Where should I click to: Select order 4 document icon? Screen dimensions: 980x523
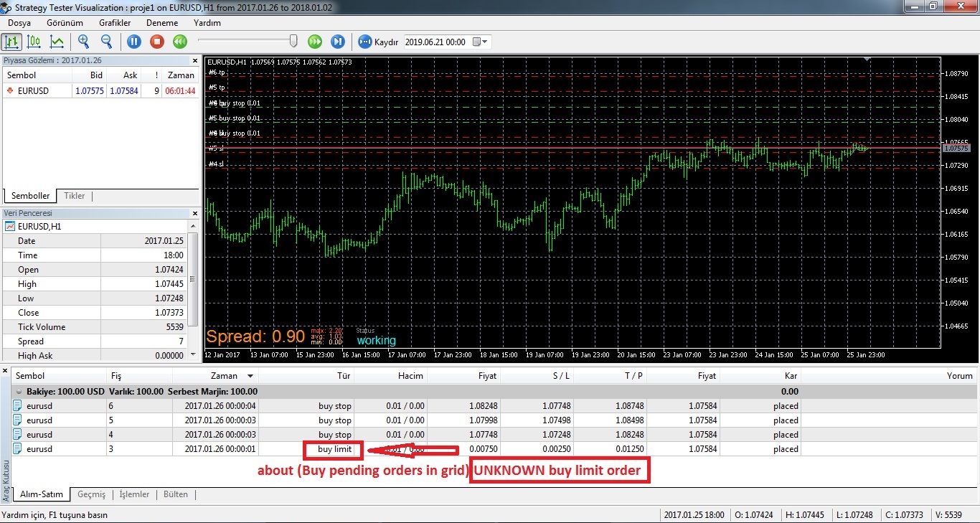click(x=18, y=435)
